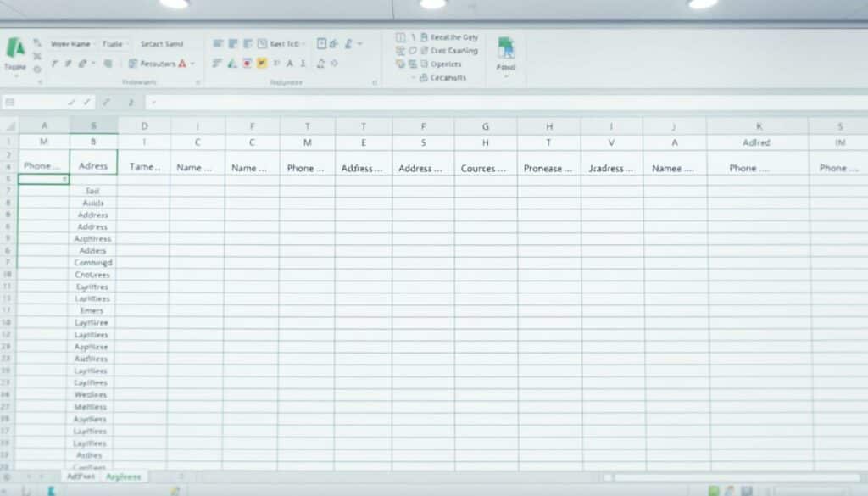Click the teal icon in the bottom-left taskbar

[52, 490]
